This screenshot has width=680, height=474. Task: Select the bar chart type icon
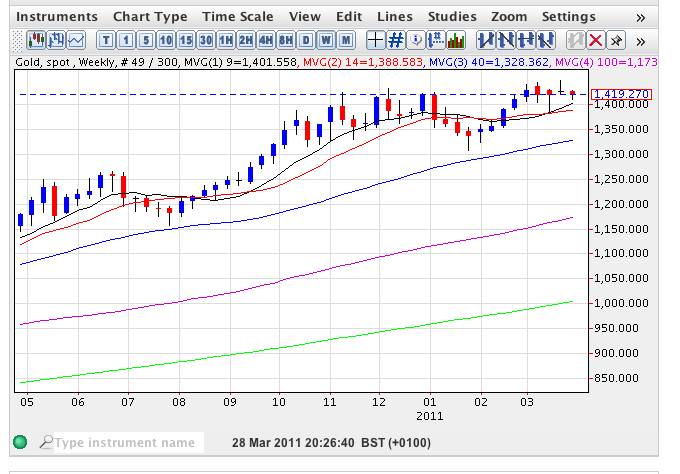(56, 41)
